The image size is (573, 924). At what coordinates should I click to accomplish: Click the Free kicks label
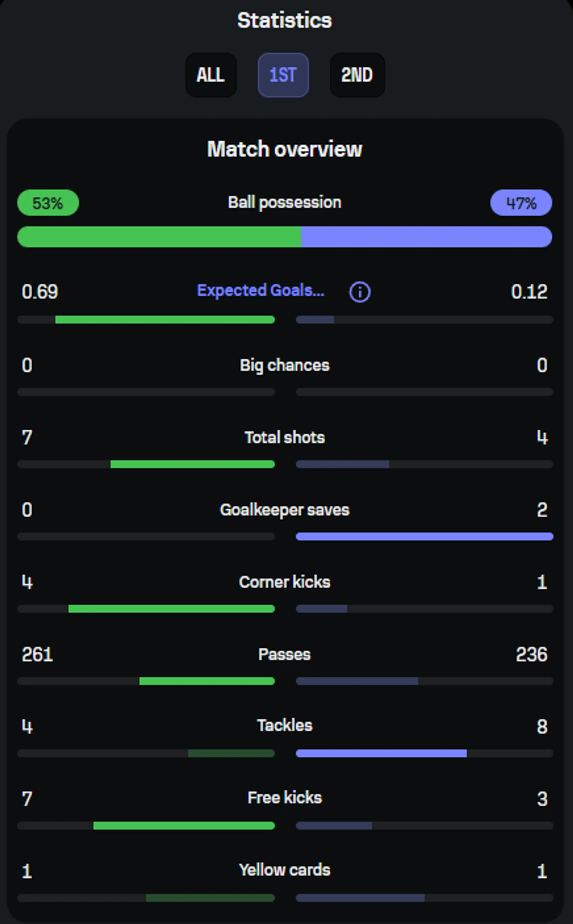[285, 798]
